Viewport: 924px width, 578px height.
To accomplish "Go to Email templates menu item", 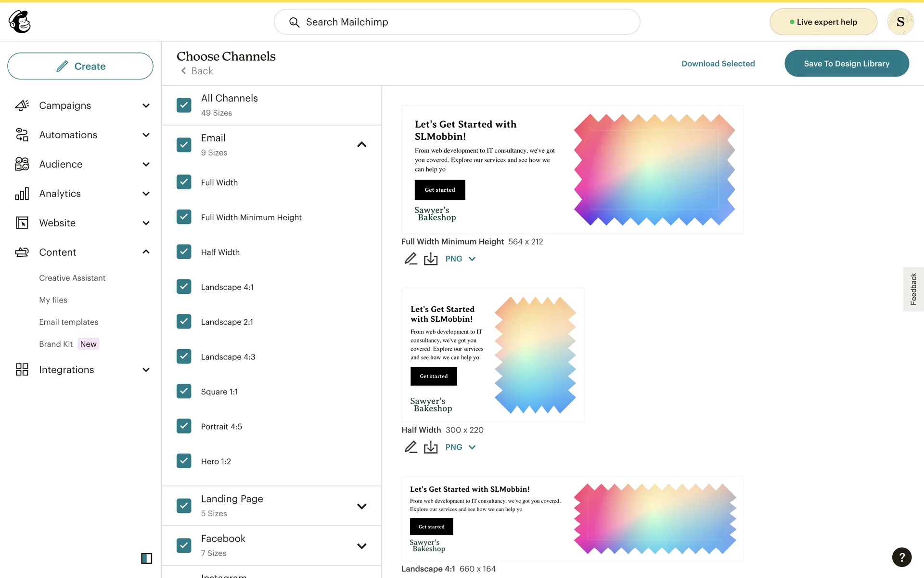I will pos(68,322).
